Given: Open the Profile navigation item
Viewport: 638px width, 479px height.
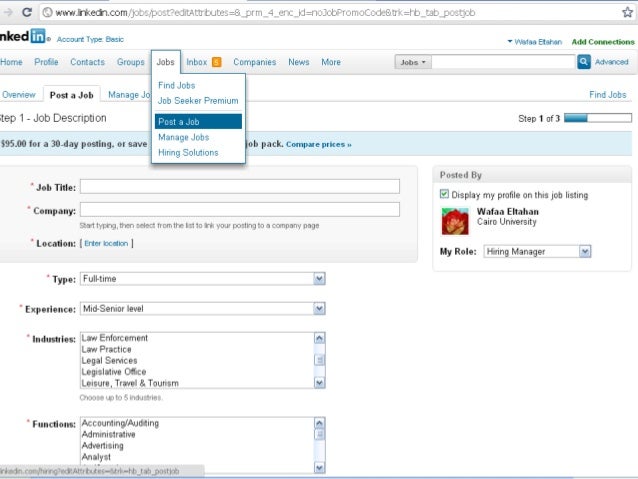Looking at the screenshot, I should 46,62.
